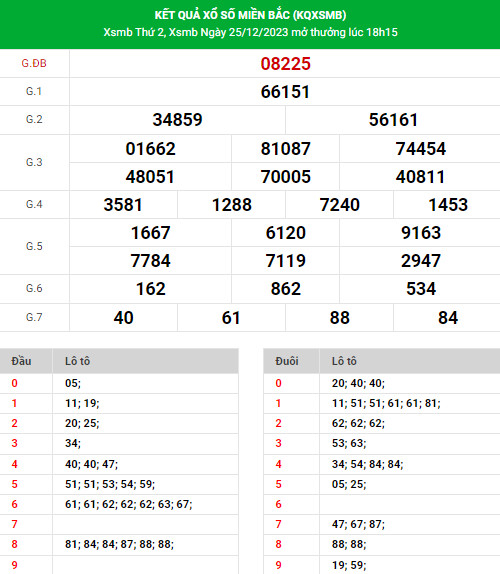This screenshot has height=574, width=500.
Task: Click G.7 number 40
Action: (123, 318)
